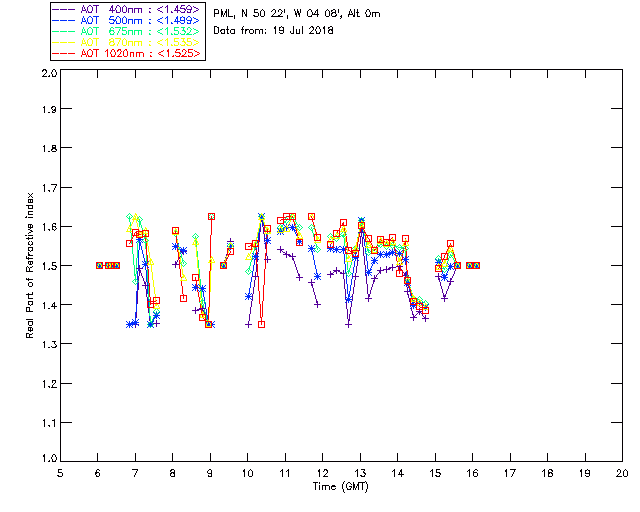The width and height of the screenshot is (640, 512).
Task: Click the PML station location header text
Action: (x=297, y=14)
